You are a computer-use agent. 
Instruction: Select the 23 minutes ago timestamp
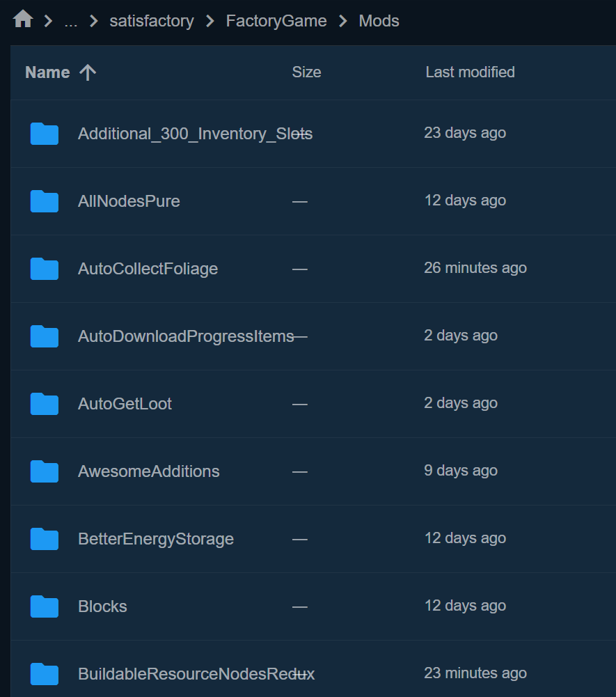(475, 673)
